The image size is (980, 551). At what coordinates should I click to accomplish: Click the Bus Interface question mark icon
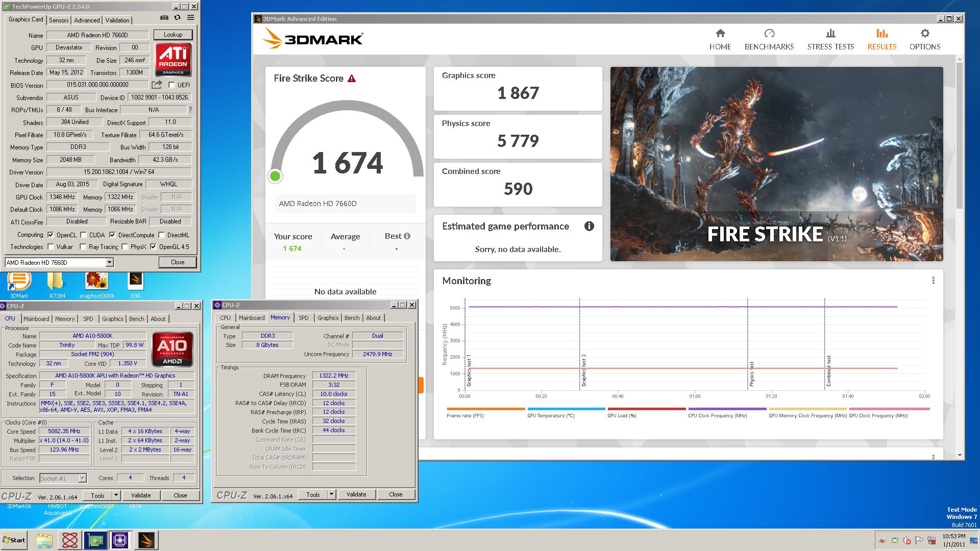coord(190,110)
